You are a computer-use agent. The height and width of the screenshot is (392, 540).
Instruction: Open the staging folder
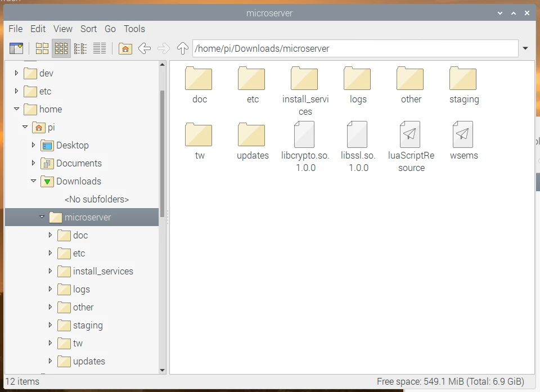click(463, 80)
